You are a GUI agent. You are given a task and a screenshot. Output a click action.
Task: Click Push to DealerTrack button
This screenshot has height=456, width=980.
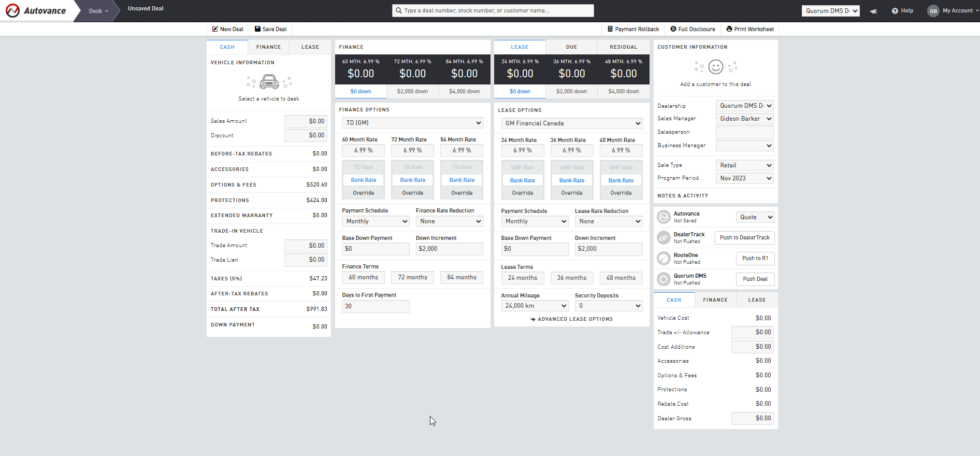point(745,238)
